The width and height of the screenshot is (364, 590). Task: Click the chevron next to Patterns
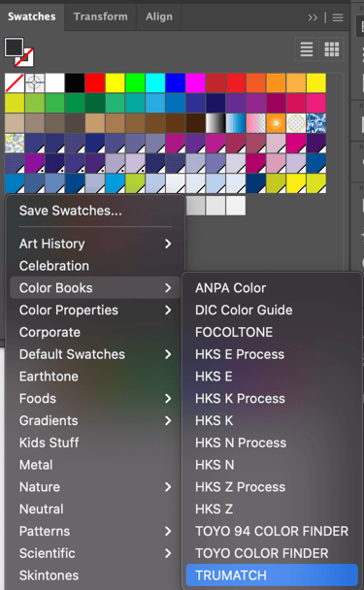(x=168, y=532)
